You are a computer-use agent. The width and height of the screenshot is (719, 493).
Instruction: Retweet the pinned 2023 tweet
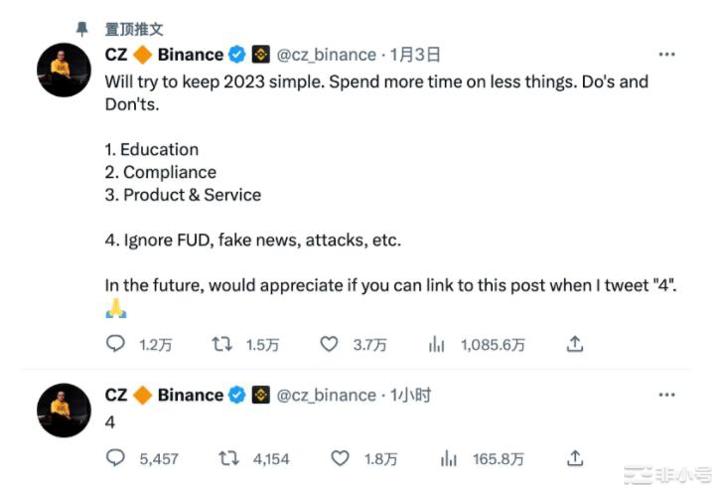point(223,344)
